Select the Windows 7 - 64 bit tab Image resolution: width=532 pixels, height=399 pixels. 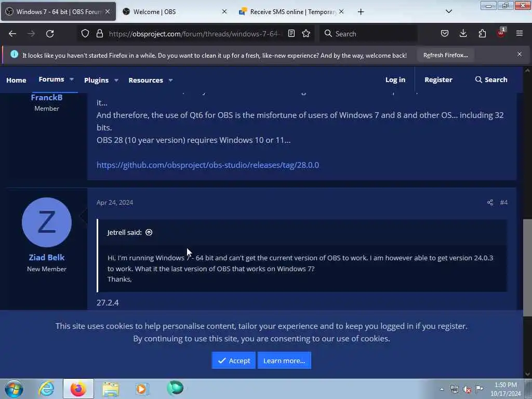click(x=58, y=12)
